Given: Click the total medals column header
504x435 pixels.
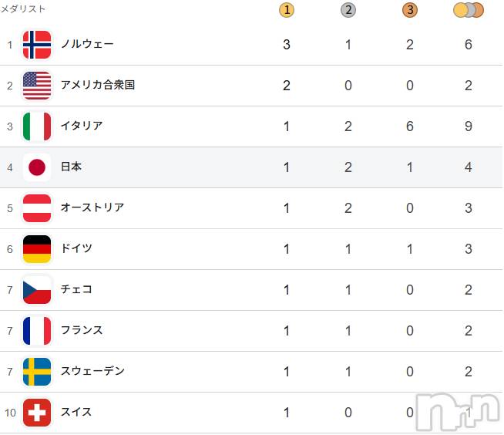Looking at the screenshot, I should (469, 10).
